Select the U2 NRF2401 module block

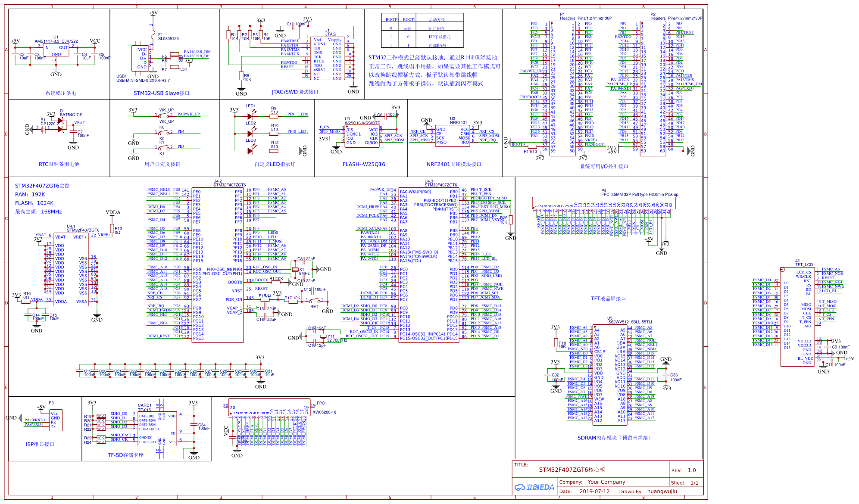(453, 136)
